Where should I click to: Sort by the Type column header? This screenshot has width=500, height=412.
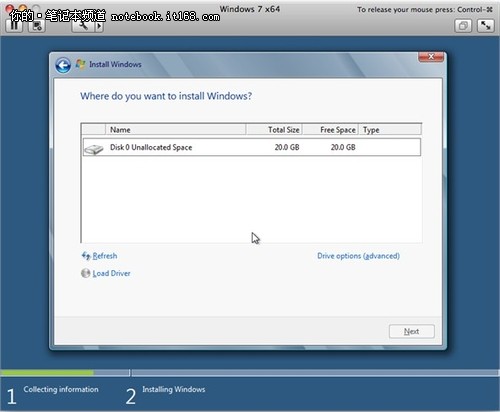(x=390, y=130)
